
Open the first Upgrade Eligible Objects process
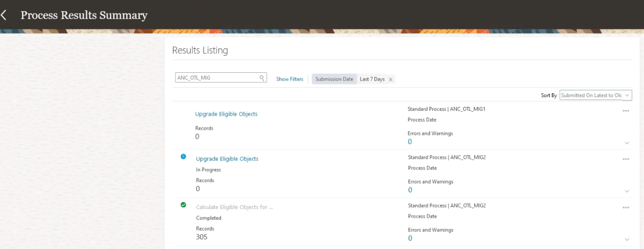(x=226, y=114)
